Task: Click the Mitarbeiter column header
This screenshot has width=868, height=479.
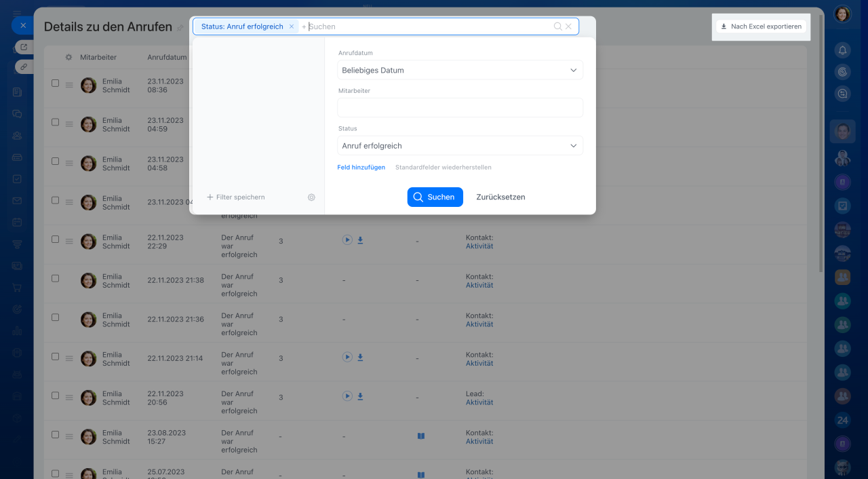Action: point(98,57)
